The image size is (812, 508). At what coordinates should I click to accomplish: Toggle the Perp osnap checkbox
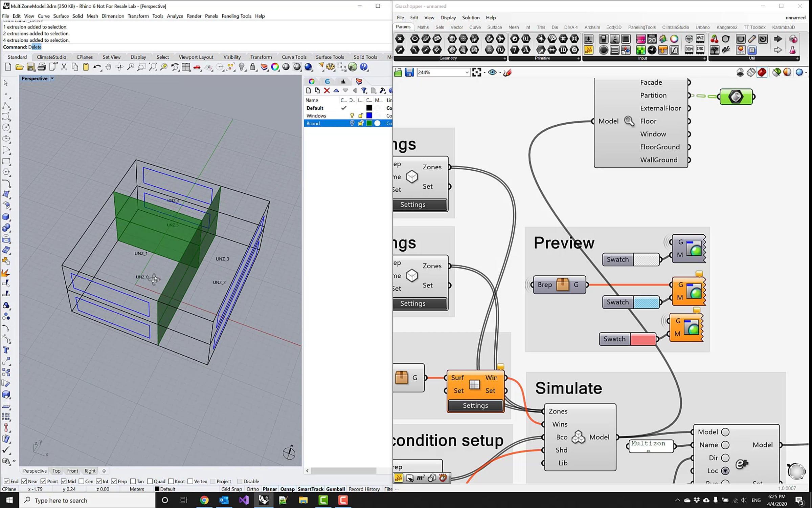click(114, 481)
